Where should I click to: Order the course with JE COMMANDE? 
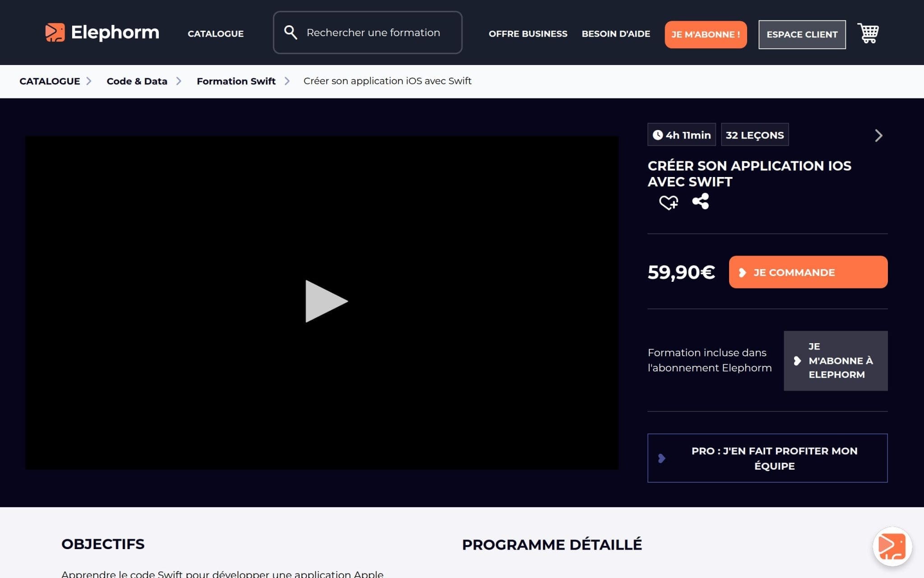(x=808, y=272)
